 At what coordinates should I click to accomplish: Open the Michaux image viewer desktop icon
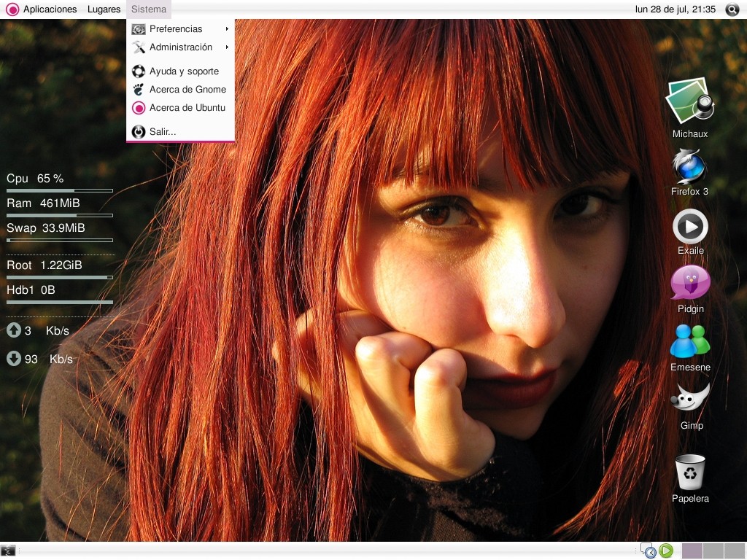(690, 101)
